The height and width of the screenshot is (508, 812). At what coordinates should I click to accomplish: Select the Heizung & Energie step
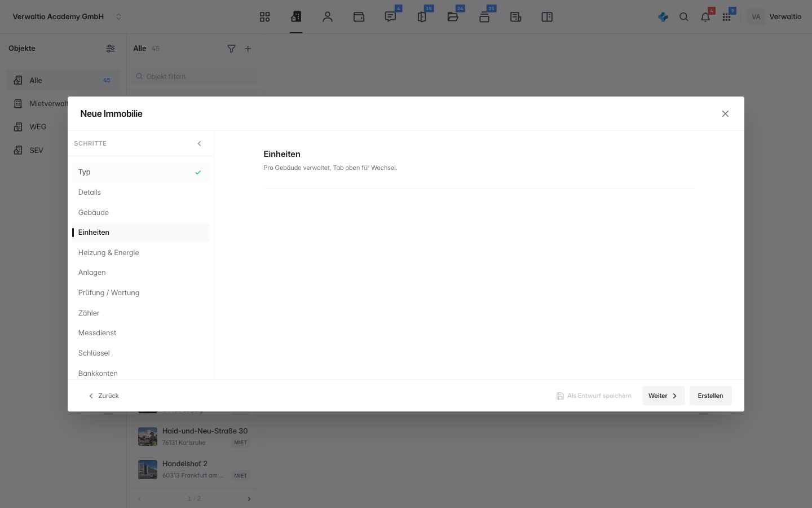pyautogui.click(x=141, y=253)
